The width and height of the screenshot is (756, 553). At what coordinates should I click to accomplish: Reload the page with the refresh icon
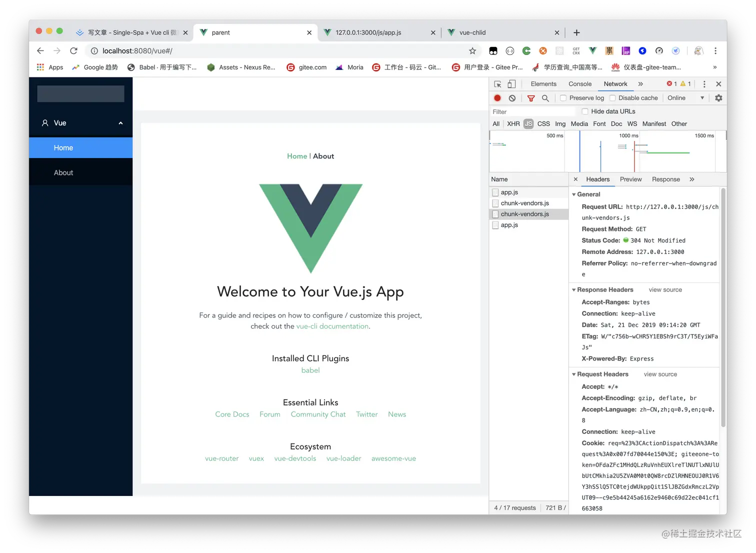(73, 50)
